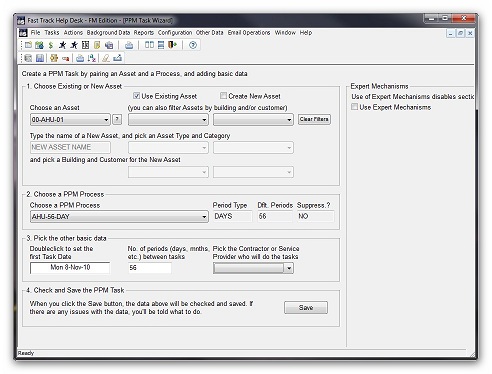The width and height of the screenshot is (492, 374).
Task: Minimize the inner PPM Task Wizard child window
Action: click(x=451, y=33)
